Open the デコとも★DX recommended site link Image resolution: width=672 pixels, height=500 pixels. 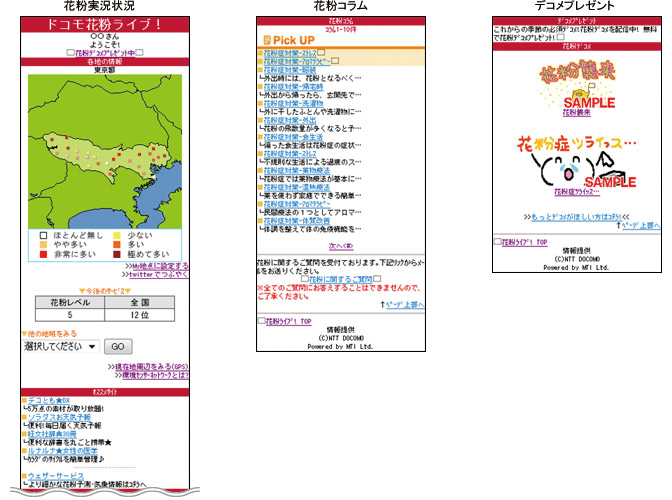[x=49, y=401]
